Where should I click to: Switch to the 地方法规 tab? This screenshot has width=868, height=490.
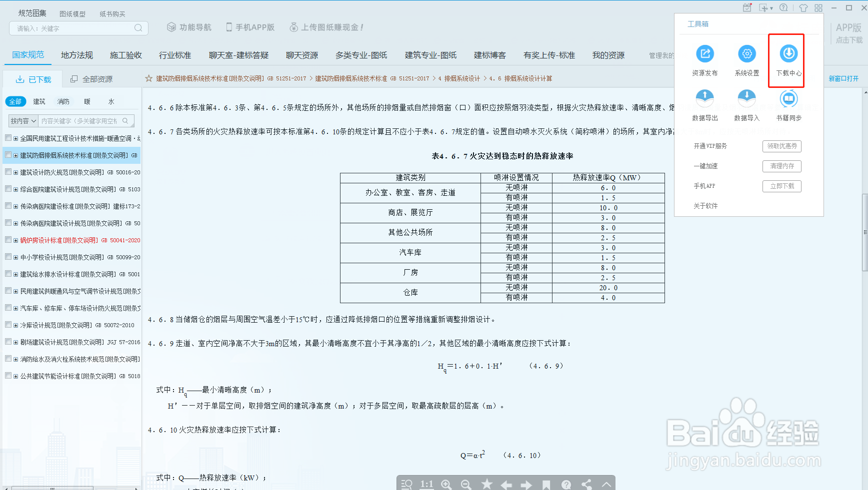point(76,55)
